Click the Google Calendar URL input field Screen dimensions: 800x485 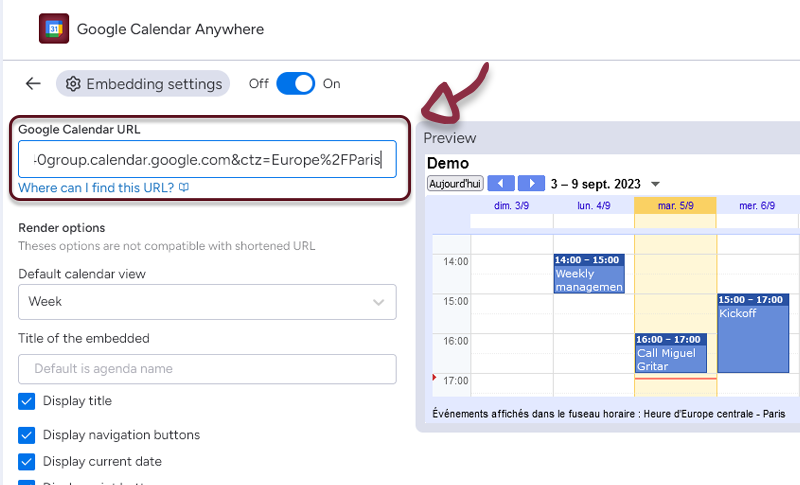click(x=207, y=159)
